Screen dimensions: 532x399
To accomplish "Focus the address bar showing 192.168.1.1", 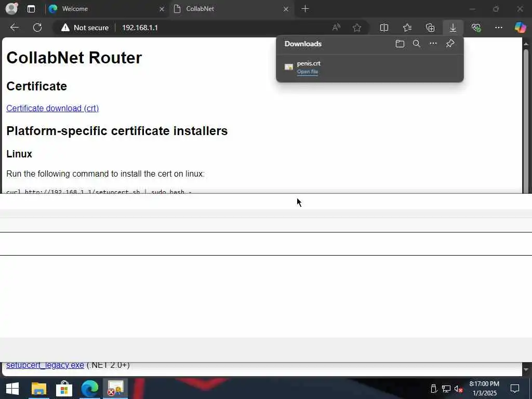I will (x=140, y=28).
